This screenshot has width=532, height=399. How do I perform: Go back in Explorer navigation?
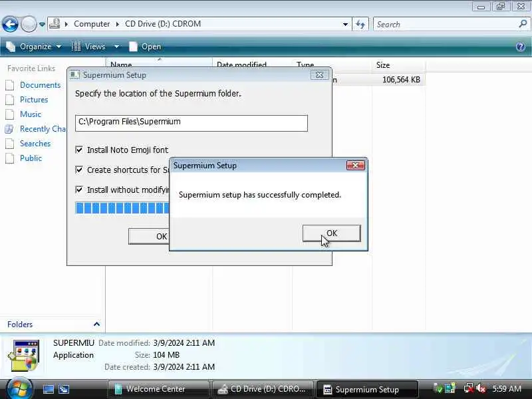tap(10, 24)
